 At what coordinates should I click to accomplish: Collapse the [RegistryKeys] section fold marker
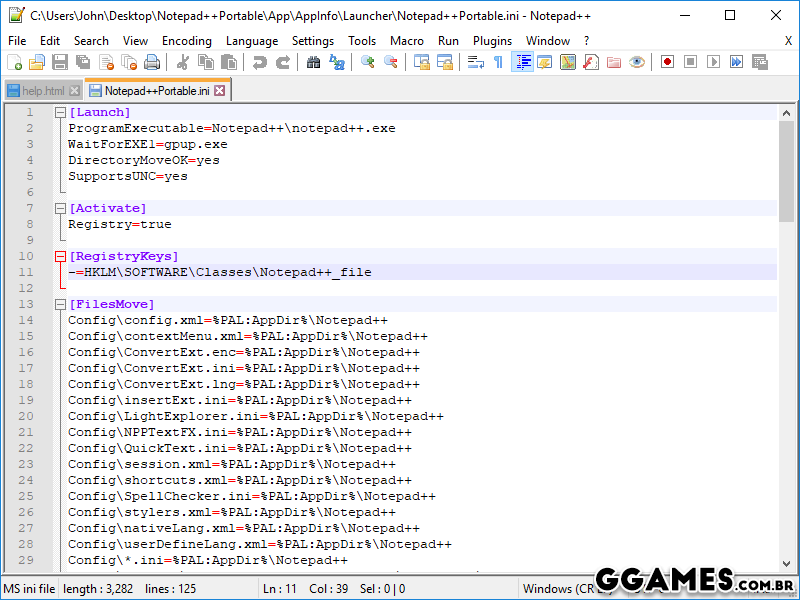tap(60, 256)
